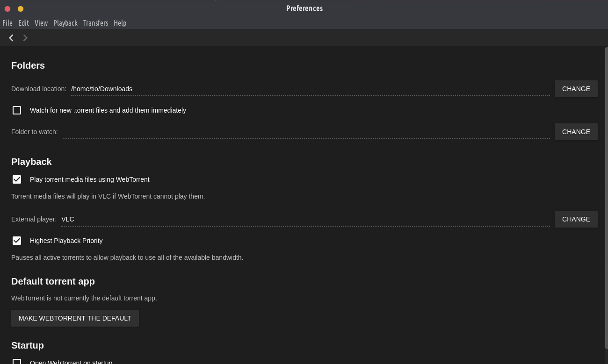Open the Playback menu
Viewport: 608px width, 364px height.
tap(65, 23)
